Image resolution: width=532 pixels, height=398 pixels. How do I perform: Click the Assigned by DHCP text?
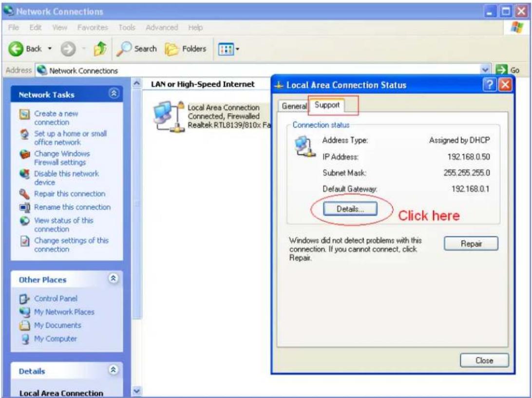point(459,140)
